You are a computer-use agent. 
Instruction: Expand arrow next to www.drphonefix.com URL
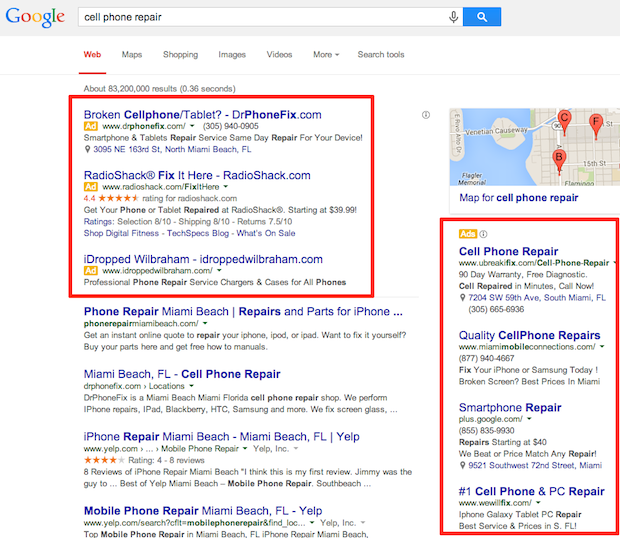[190, 127]
